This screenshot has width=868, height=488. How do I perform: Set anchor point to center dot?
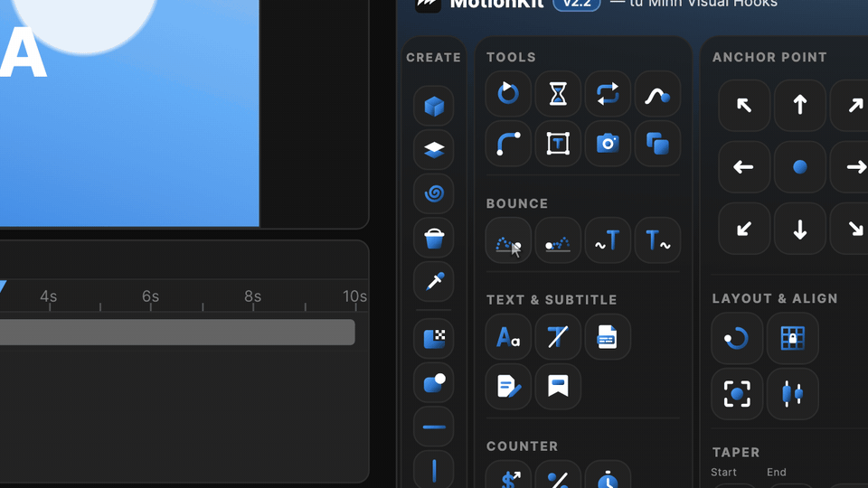point(800,166)
